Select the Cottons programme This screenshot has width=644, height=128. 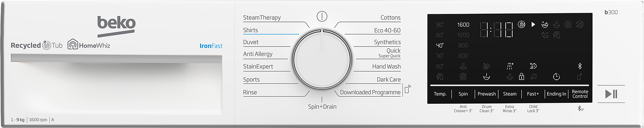click(x=390, y=18)
